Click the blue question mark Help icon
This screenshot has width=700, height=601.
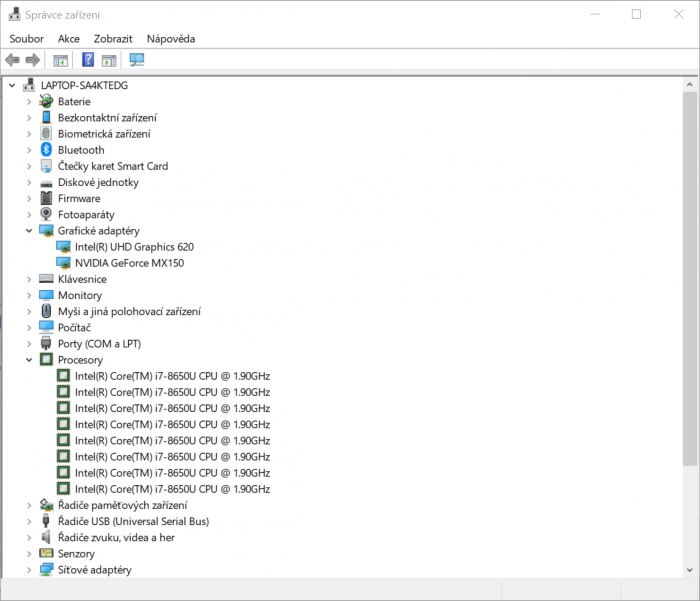(x=88, y=60)
